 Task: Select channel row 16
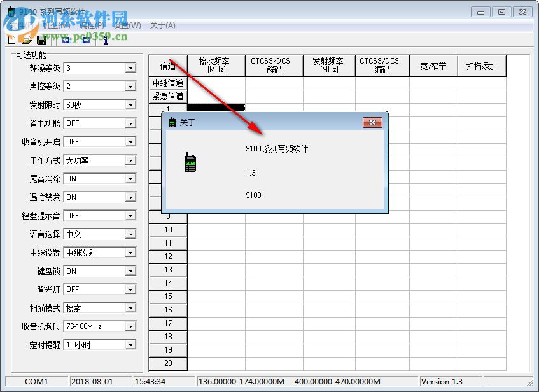click(168, 310)
